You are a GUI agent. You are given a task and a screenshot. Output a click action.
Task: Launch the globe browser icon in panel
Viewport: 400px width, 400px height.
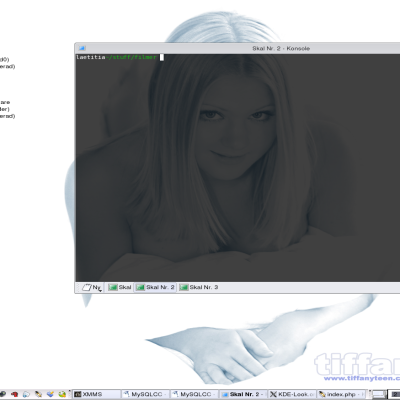[26, 394]
